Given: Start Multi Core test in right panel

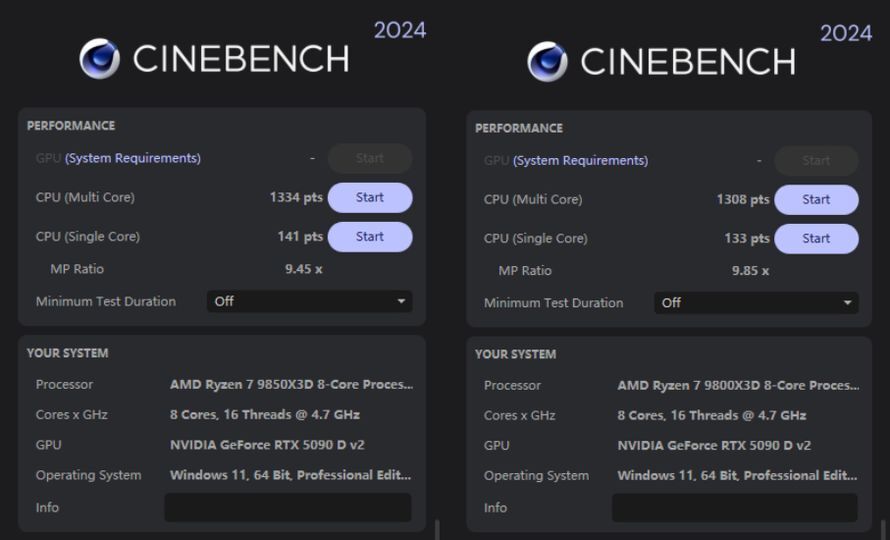Looking at the screenshot, I should pyautogui.click(x=816, y=200).
